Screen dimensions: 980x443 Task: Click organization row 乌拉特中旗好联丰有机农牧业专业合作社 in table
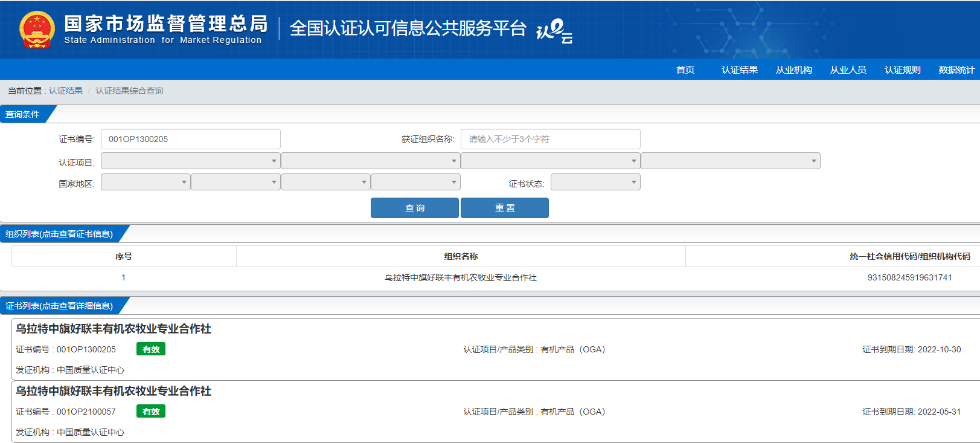point(461,277)
